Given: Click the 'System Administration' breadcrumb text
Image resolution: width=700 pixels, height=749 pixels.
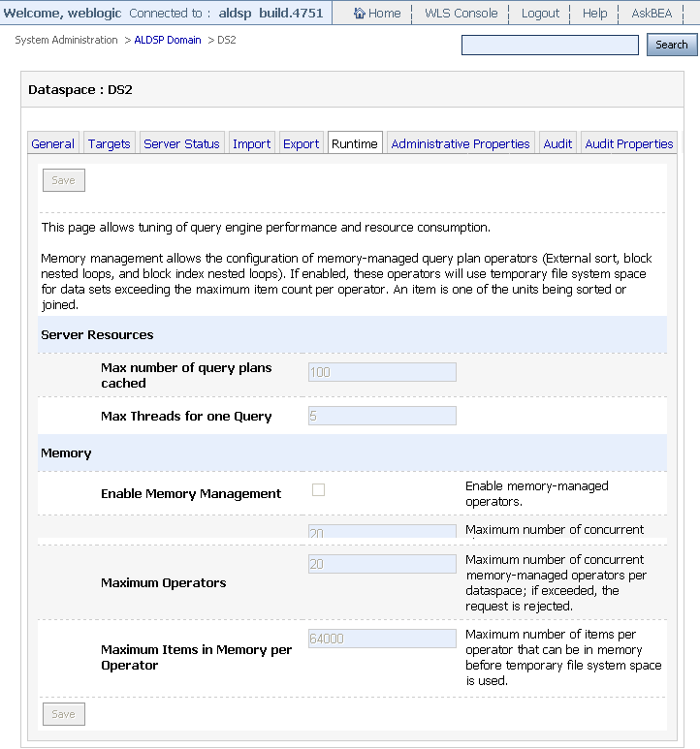Looking at the screenshot, I should tap(66, 40).
